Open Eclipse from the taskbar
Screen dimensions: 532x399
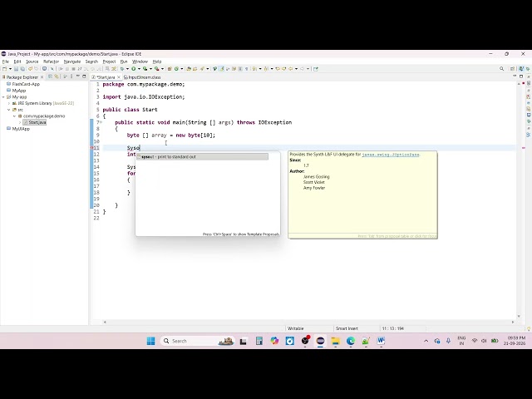click(320, 341)
